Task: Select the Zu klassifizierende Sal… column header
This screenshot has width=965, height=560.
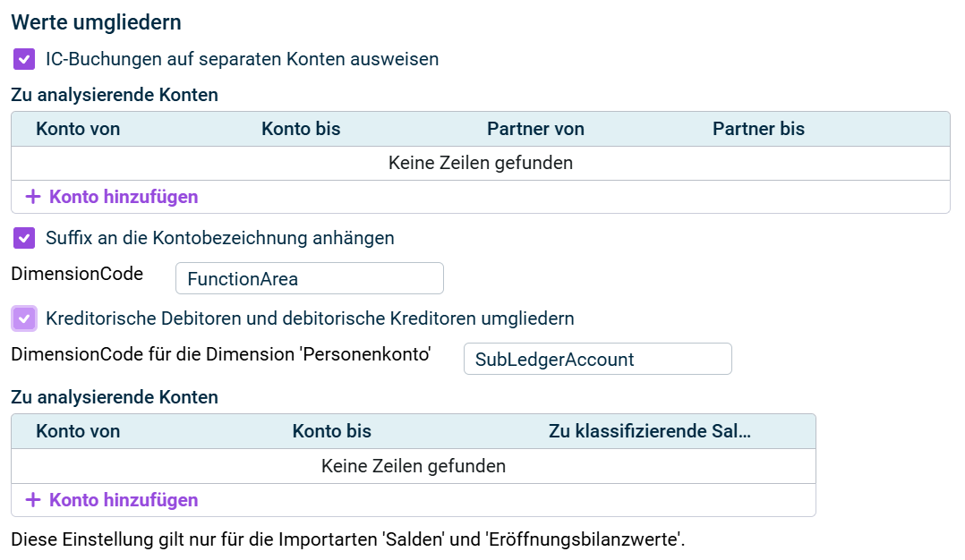Action: click(649, 431)
